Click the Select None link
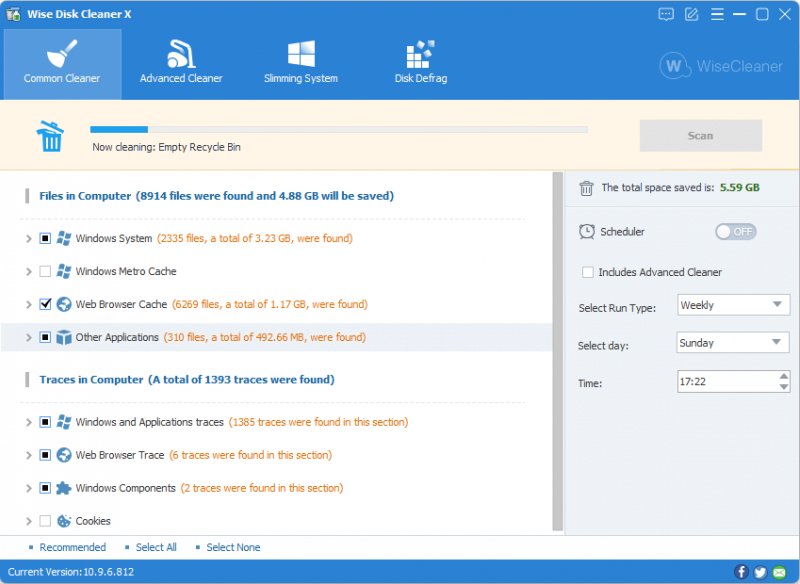The image size is (800, 584). tap(233, 547)
